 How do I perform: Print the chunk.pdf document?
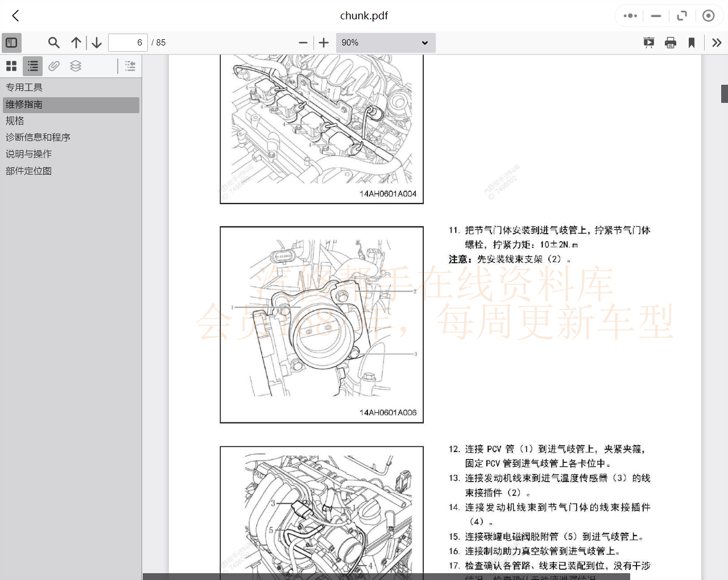671,42
